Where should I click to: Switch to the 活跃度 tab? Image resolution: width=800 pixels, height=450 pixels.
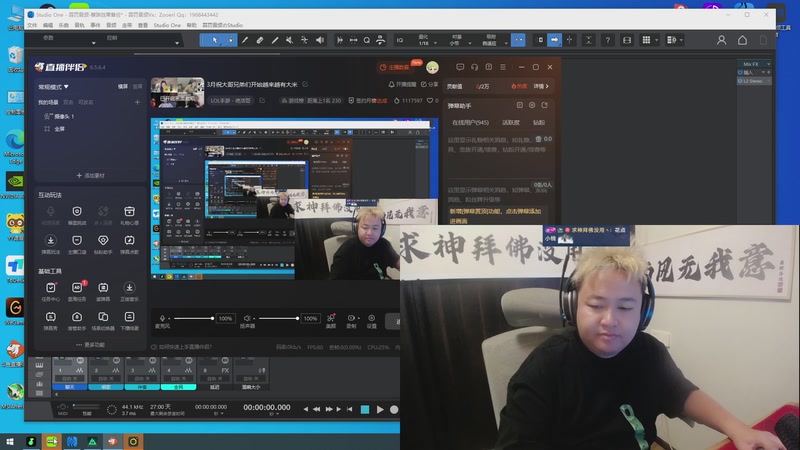pyautogui.click(x=511, y=122)
